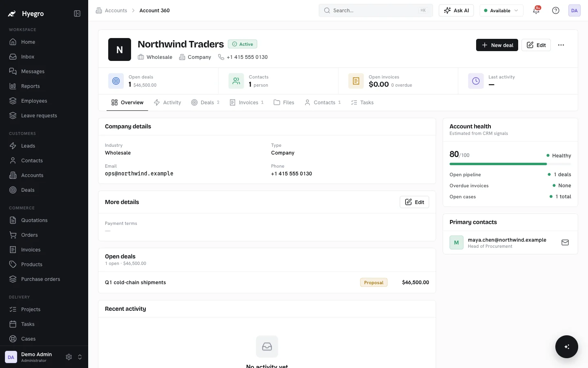Open Projects in the sidebar
This screenshot has width=588, height=368.
[44, 309]
